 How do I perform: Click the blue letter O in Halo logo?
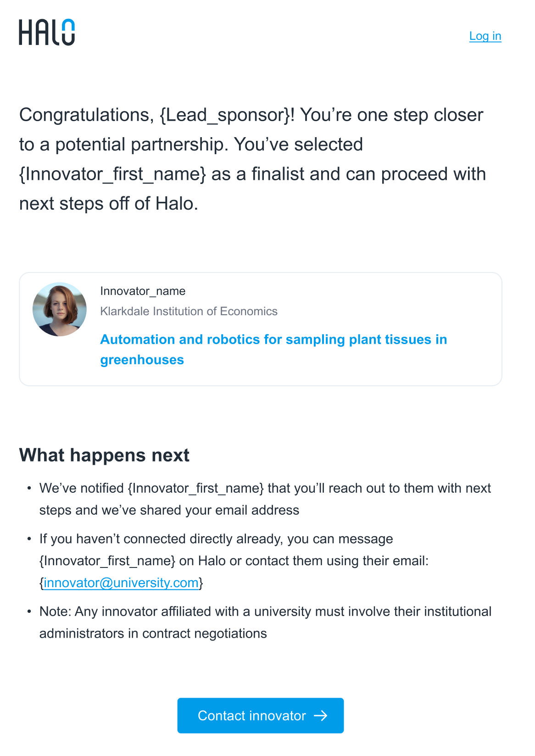coord(68,33)
